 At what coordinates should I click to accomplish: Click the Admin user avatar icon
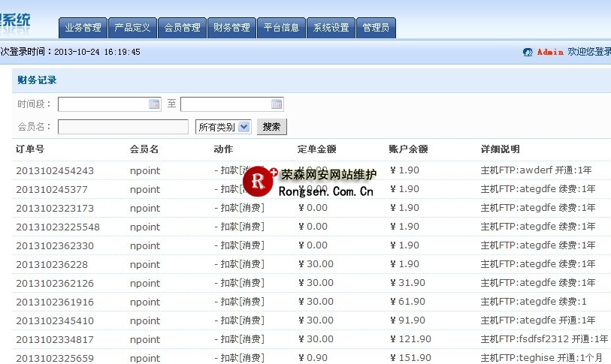point(528,53)
